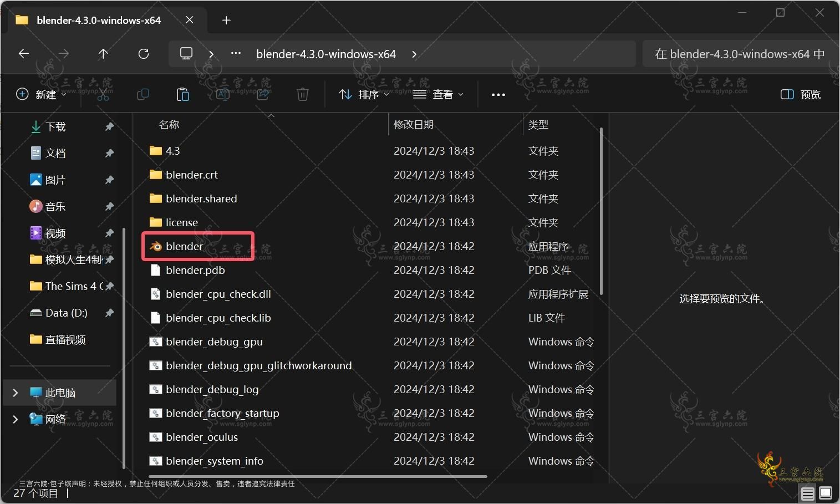Switch to details view icon in status bar
Screen dimensions: 840x504
pos(808,493)
